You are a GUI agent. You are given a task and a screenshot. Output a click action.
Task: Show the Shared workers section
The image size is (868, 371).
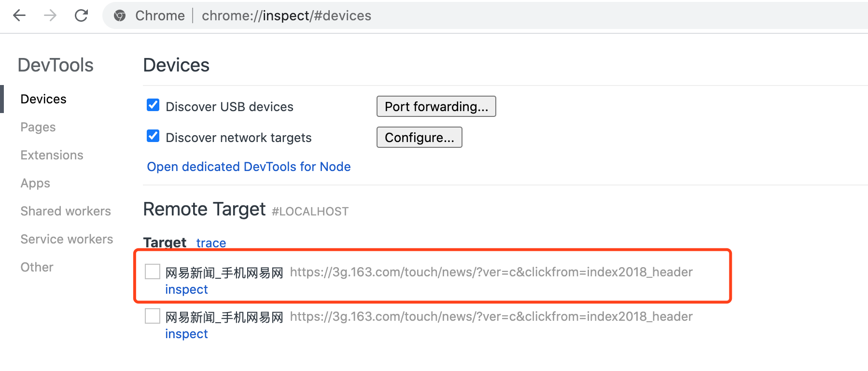point(66,211)
